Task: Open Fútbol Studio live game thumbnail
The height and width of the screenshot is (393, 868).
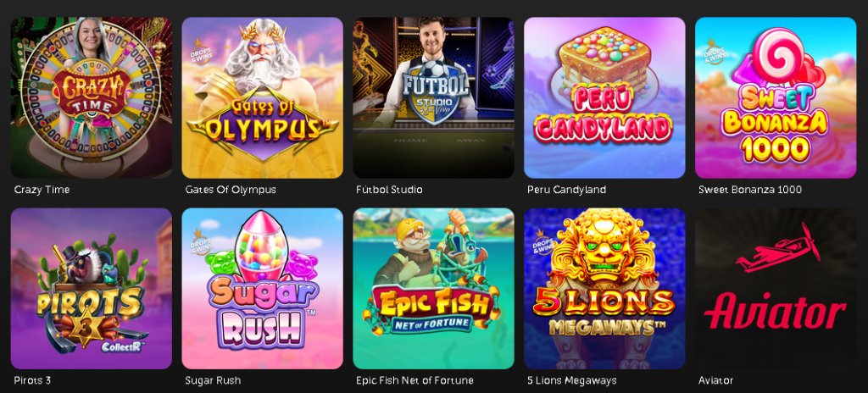Action: pyautogui.click(x=433, y=97)
